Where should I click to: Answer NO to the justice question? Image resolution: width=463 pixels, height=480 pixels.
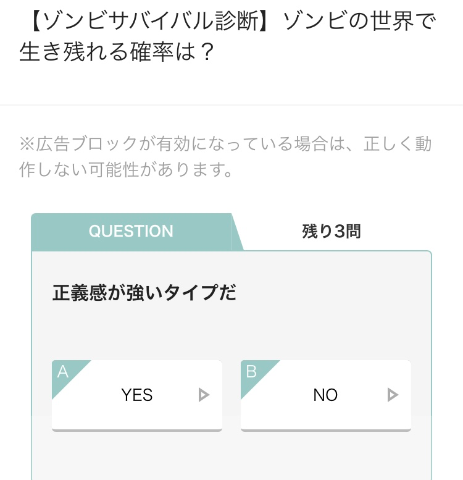(x=326, y=395)
